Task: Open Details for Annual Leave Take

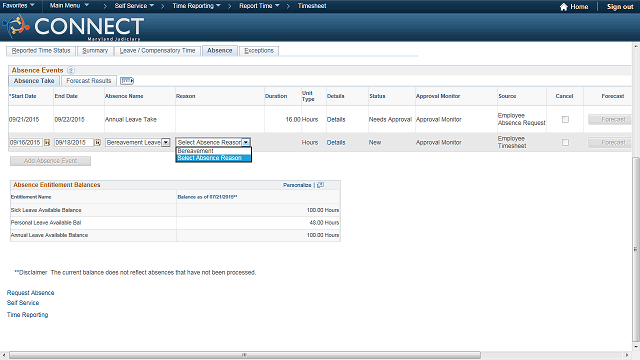Action: pyautogui.click(x=336, y=120)
